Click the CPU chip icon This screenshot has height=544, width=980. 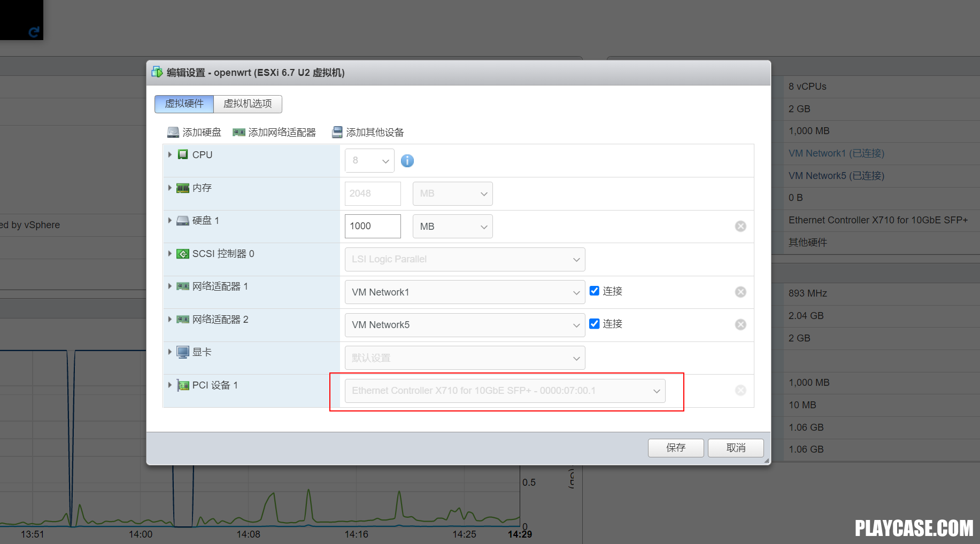point(183,154)
